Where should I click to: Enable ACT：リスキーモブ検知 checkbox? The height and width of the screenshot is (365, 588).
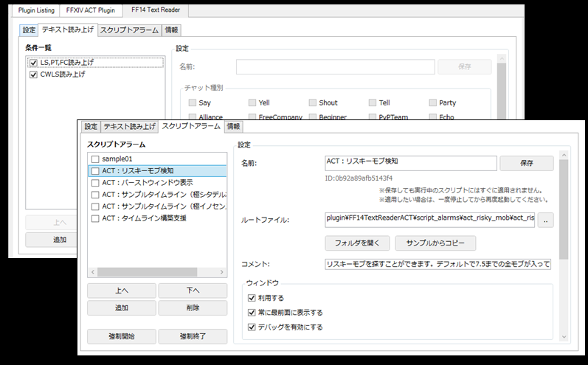(95, 171)
